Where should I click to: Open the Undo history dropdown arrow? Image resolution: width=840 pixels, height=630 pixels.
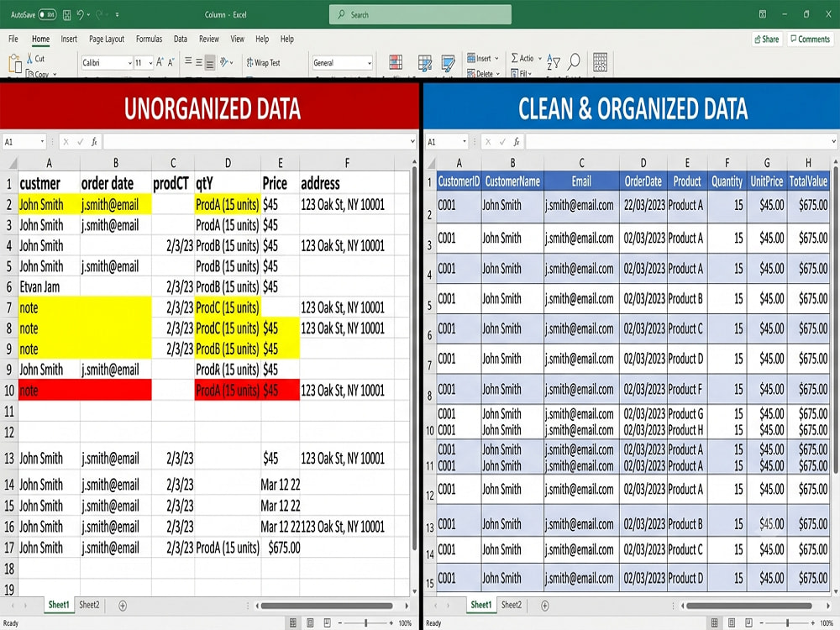88,15
